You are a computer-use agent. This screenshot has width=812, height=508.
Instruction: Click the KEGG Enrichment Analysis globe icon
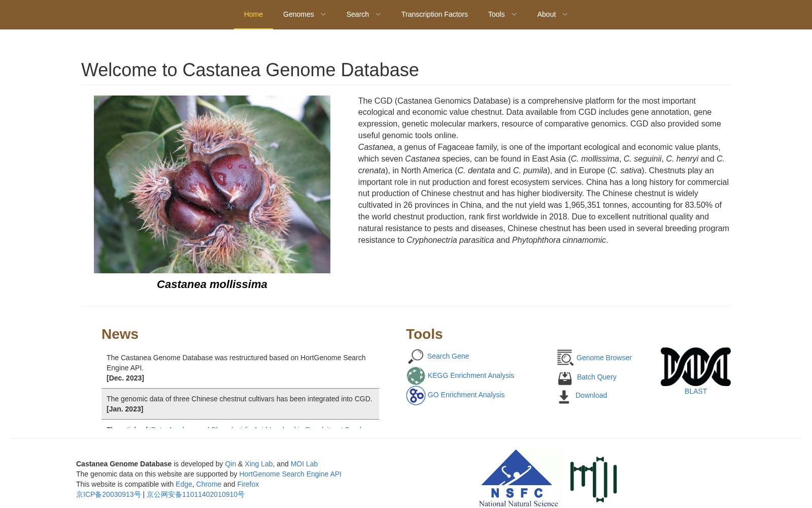[416, 376]
